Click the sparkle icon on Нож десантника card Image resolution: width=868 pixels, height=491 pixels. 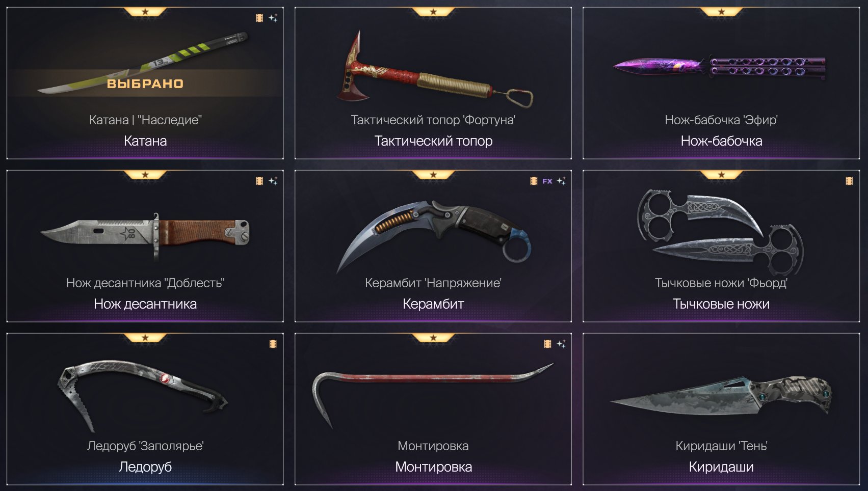[x=273, y=181]
